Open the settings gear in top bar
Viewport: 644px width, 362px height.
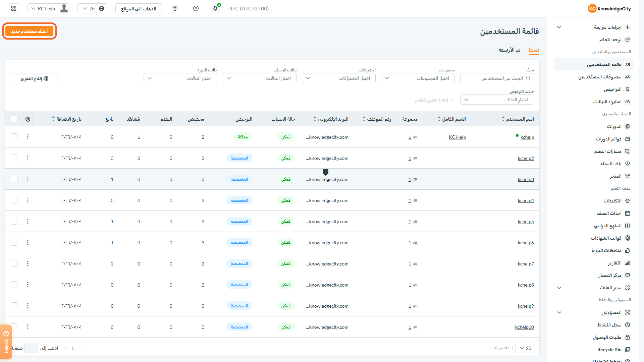click(x=175, y=8)
